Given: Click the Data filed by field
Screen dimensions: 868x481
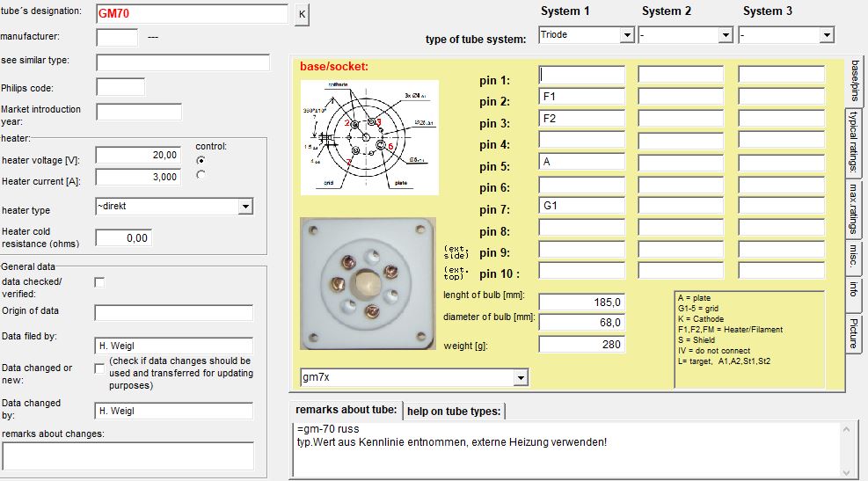Looking at the screenshot, I should pos(174,346).
